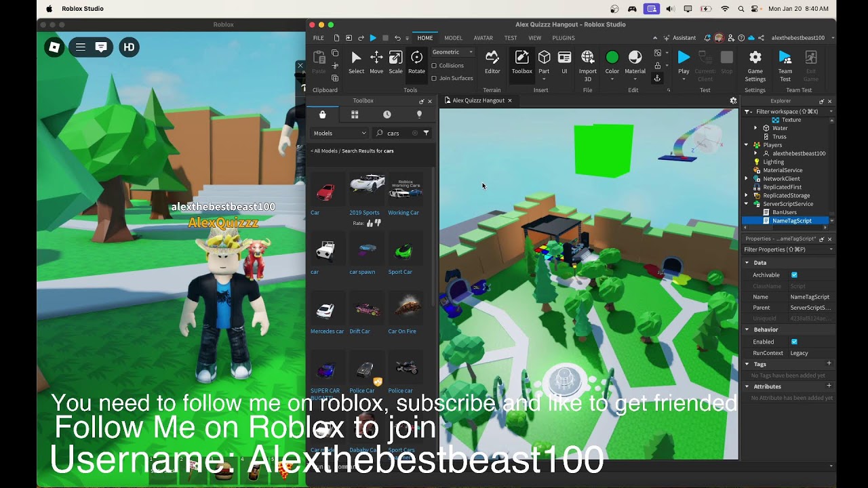Open macOS Spotlight search icon

[741, 9]
